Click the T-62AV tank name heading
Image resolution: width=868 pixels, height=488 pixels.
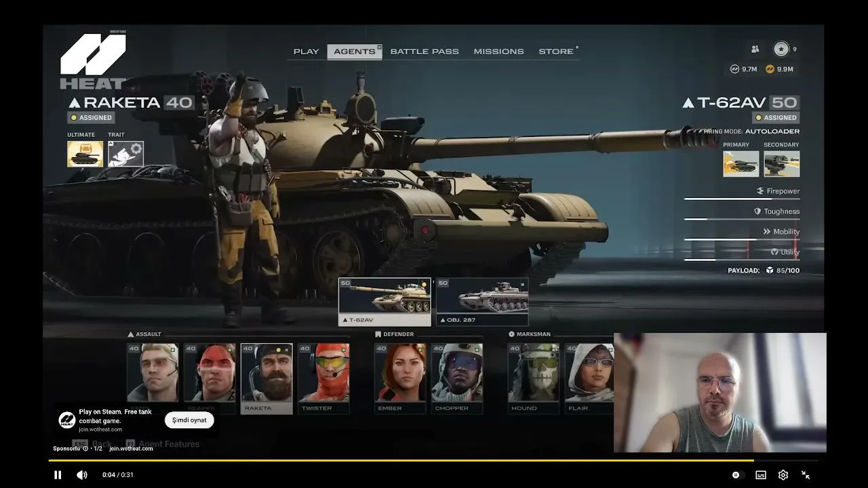click(x=732, y=102)
